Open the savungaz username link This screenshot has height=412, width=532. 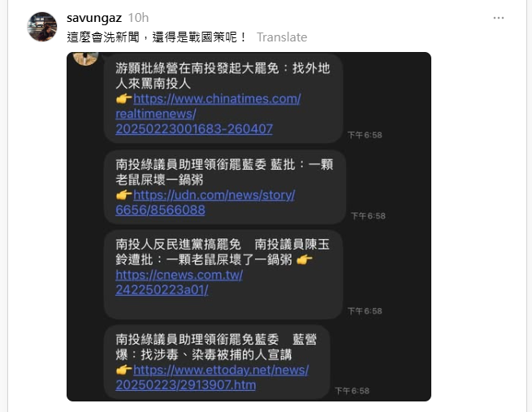pos(94,18)
